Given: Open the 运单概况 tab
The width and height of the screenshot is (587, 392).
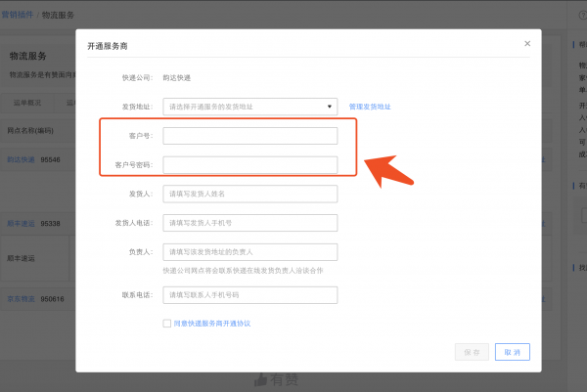Looking at the screenshot, I should coord(27,102).
